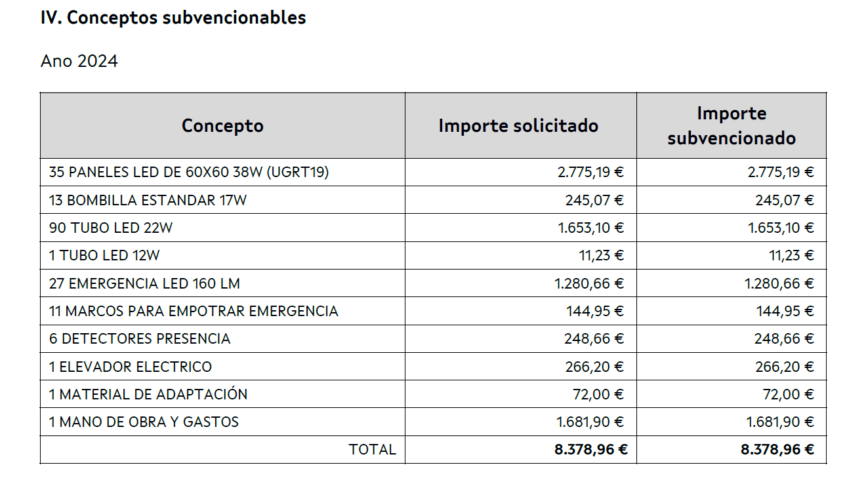This screenshot has height=484, width=868.
Task: Click the 'Ano 2024' text
Action: pyautogui.click(x=79, y=61)
